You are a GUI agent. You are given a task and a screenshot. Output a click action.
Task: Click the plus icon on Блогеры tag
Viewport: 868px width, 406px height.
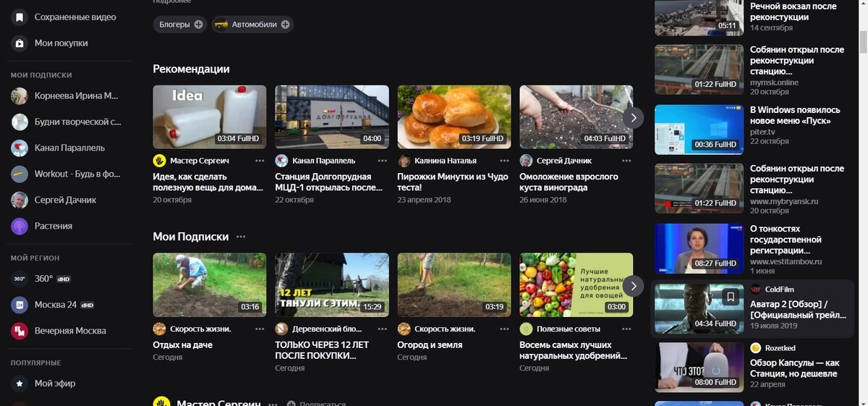(199, 25)
